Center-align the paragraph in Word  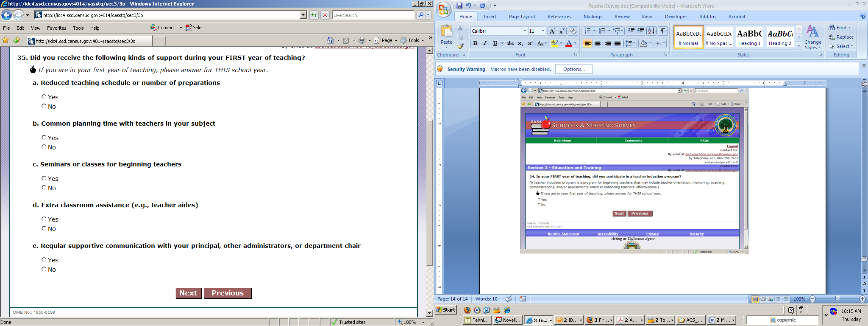598,43
